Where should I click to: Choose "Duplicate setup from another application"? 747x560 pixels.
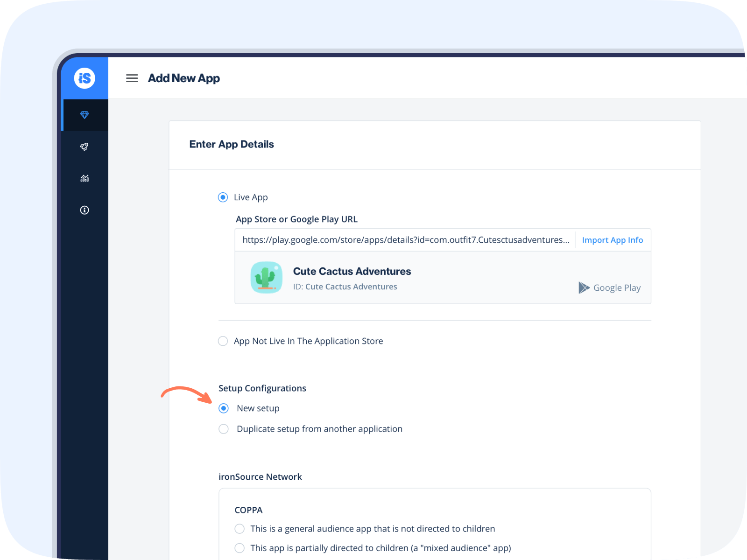[224, 428]
